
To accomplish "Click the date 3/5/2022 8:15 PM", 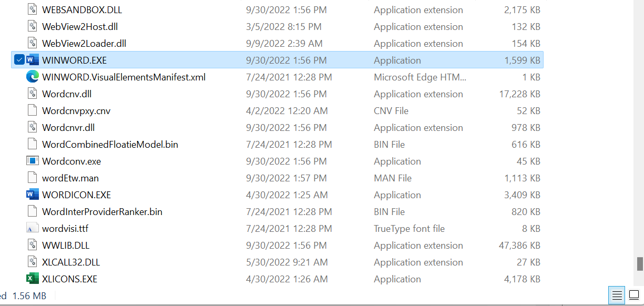I will [284, 27].
